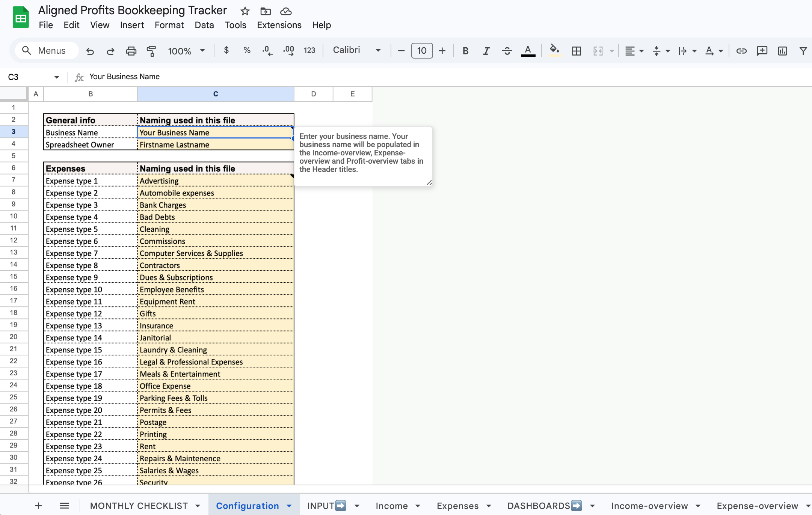Toggle italic formatting

(486, 51)
